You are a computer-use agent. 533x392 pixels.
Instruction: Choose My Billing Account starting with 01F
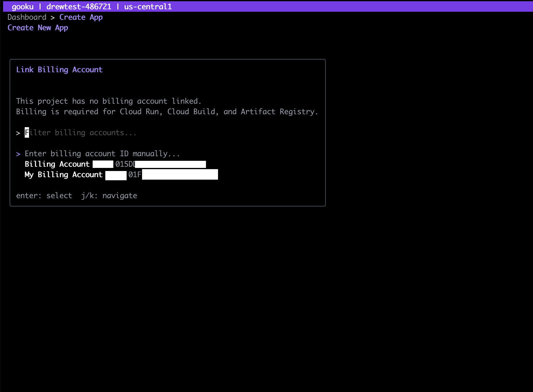[121, 175]
